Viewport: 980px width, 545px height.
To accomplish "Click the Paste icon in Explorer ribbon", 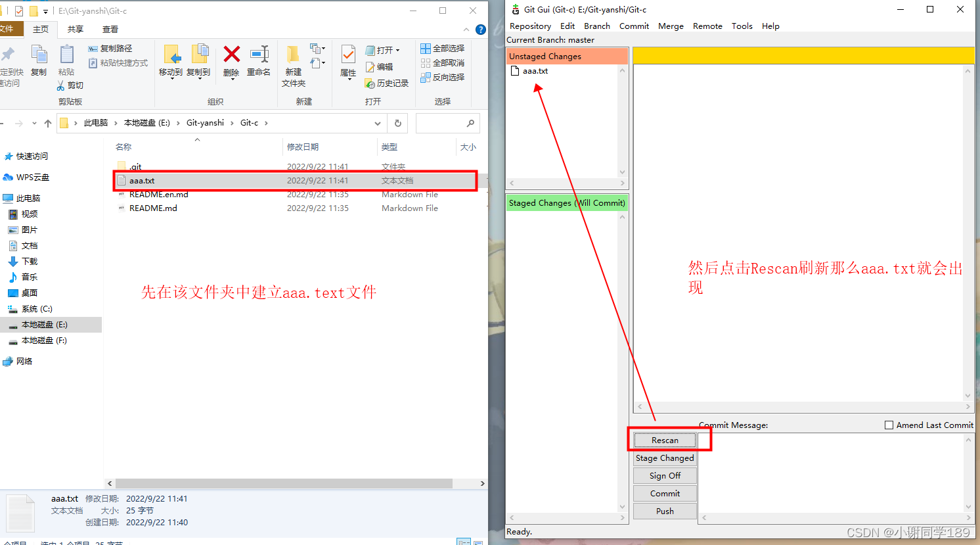I will point(66,55).
